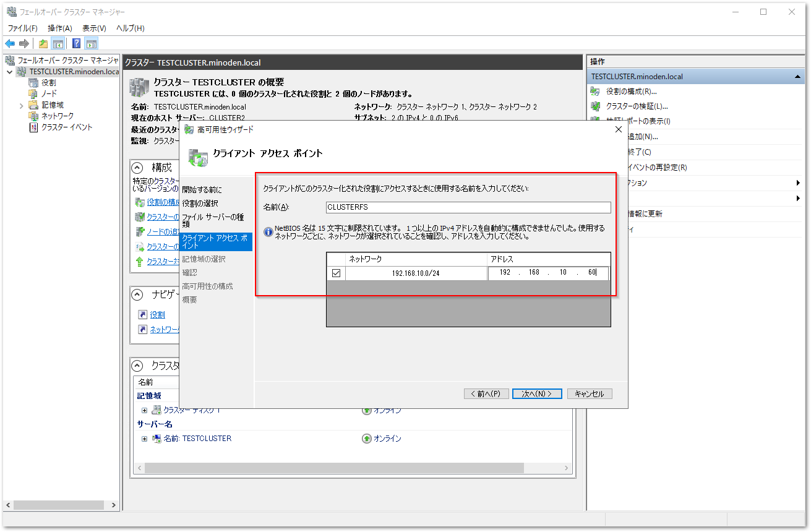Click 名前: TESTCLUSTER resource text

(197, 439)
